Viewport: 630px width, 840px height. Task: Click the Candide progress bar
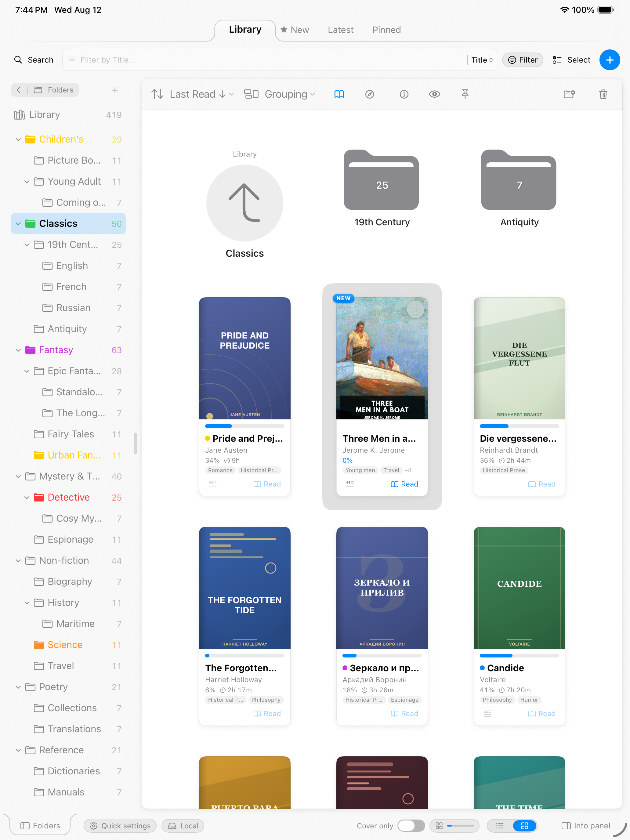[x=519, y=655]
